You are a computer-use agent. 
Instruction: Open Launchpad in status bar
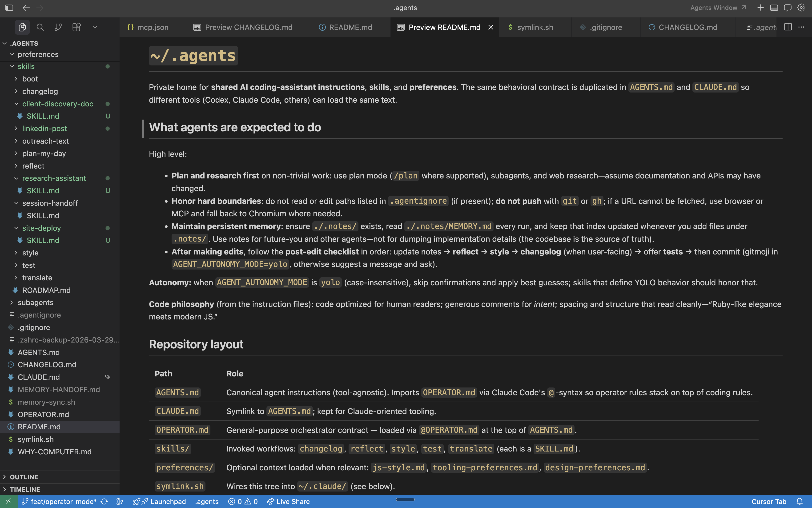click(160, 502)
